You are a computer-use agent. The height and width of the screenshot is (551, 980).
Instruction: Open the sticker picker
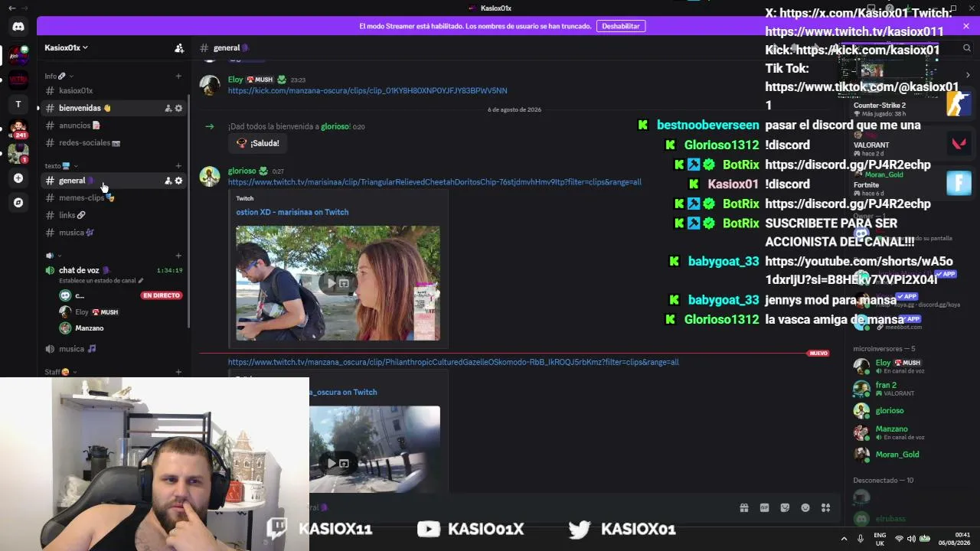point(785,507)
